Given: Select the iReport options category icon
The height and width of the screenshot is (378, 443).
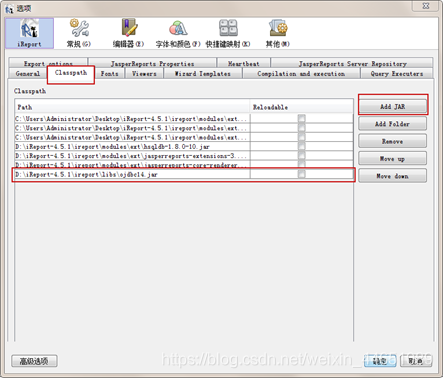Looking at the screenshot, I should pyautogui.click(x=29, y=33).
